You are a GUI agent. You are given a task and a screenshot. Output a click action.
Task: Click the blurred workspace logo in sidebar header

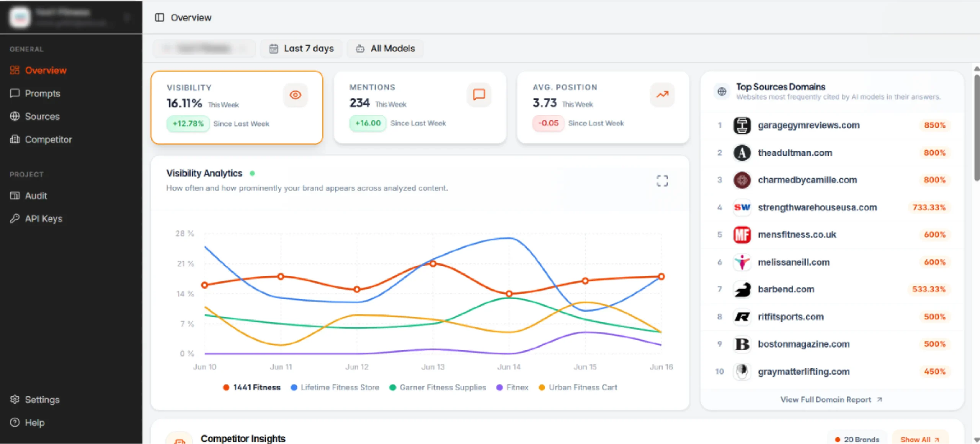point(20,17)
